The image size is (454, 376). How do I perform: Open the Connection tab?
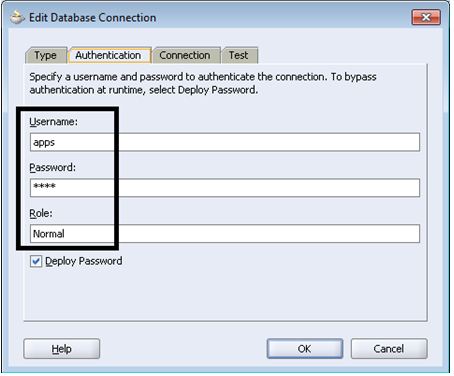(x=186, y=55)
